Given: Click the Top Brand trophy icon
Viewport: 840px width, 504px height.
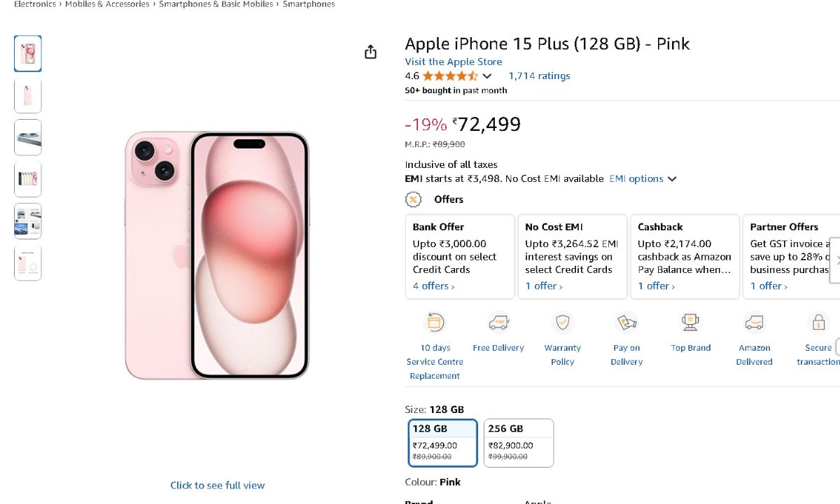Looking at the screenshot, I should coord(690,323).
